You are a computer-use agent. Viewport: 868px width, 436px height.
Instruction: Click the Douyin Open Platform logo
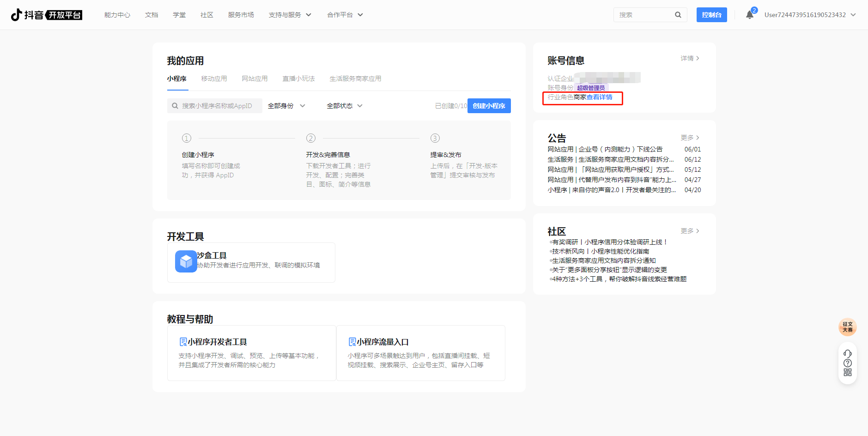47,15
